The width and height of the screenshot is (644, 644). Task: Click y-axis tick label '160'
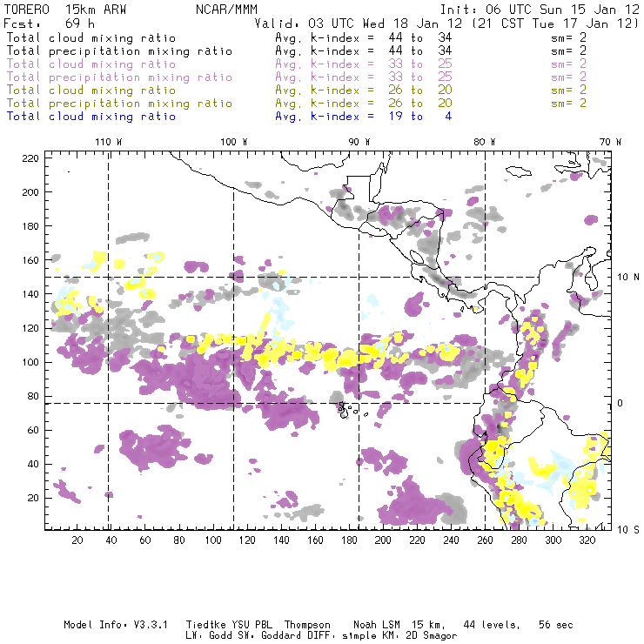30,260
